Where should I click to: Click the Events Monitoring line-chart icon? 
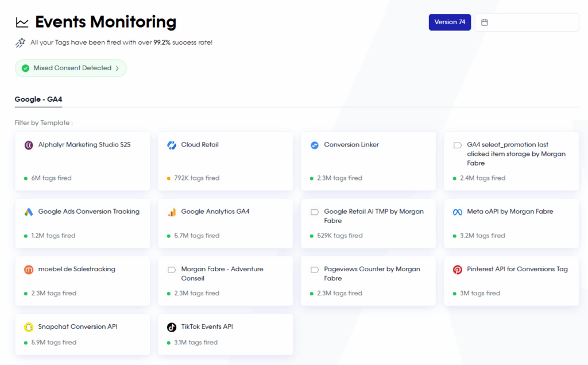click(x=22, y=22)
